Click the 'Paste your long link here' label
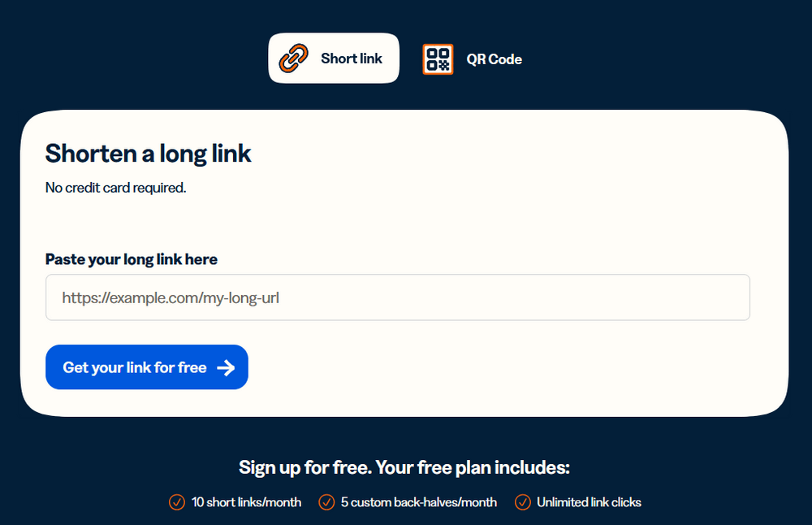Viewport: 812px width, 525px height. (132, 259)
